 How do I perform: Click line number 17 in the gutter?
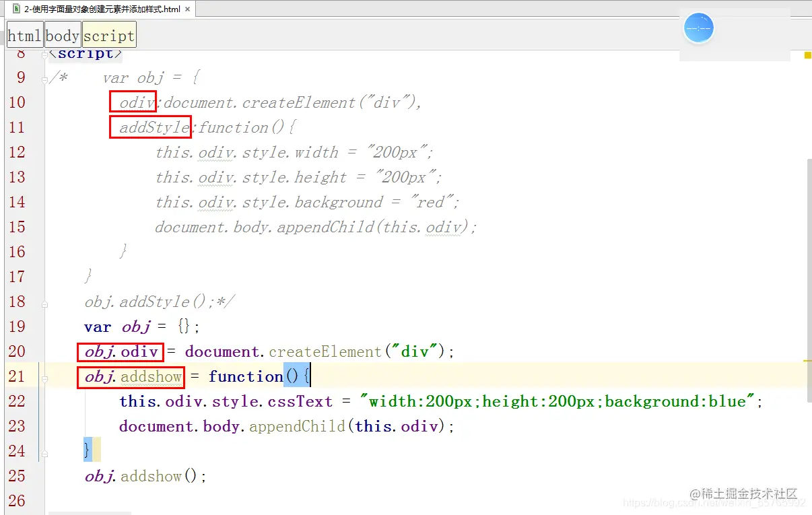tap(17, 277)
